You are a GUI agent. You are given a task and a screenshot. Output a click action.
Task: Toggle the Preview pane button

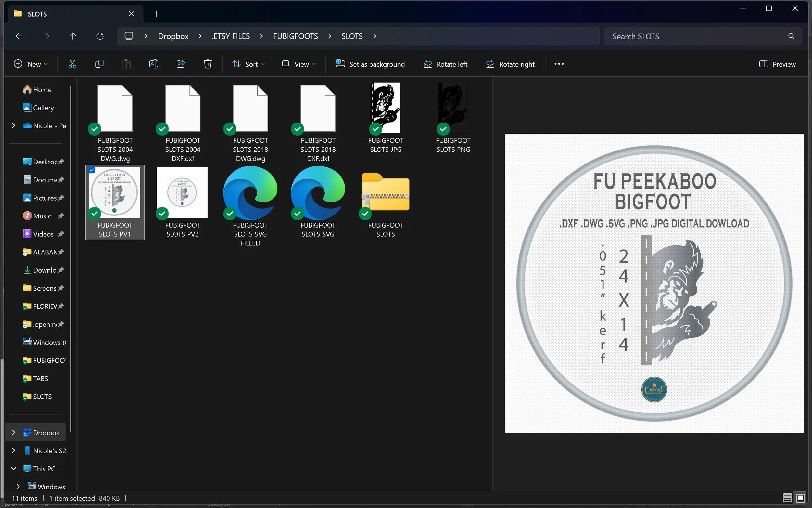tap(777, 64)
